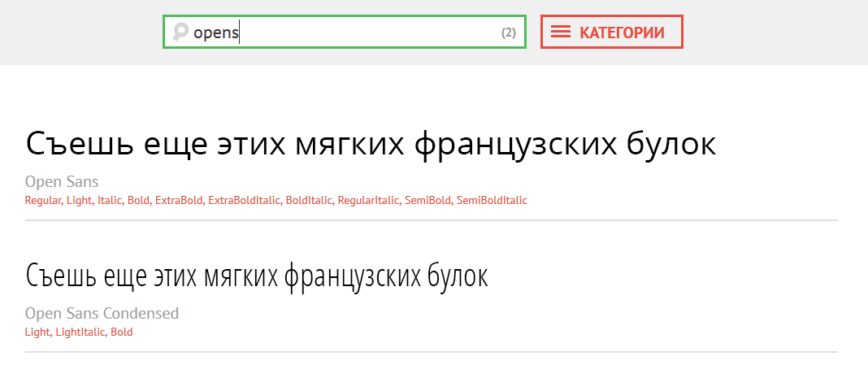868x378 pixels.
Task: Click the results count "(2)"
Action: pos(508,33)
